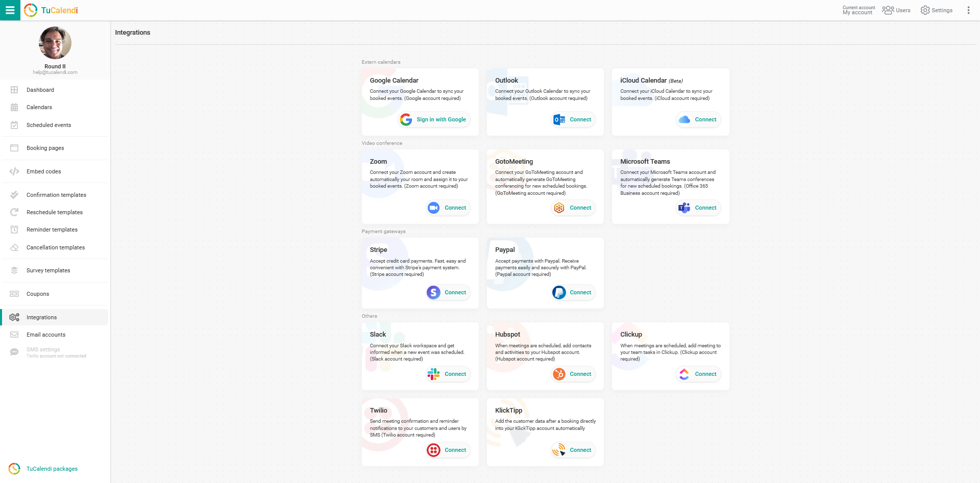Toggle the hamburger menu icon
Screen dimensions: 980x483
pos(10,10)
